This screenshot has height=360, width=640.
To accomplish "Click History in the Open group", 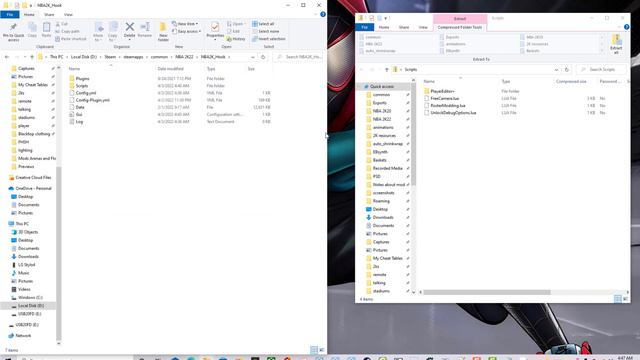I will 236,39.
